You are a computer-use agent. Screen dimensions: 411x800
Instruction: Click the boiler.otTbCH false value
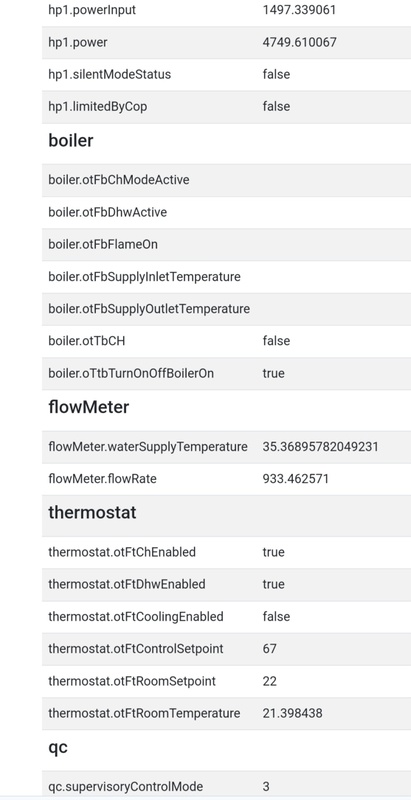tap(276, 341)
